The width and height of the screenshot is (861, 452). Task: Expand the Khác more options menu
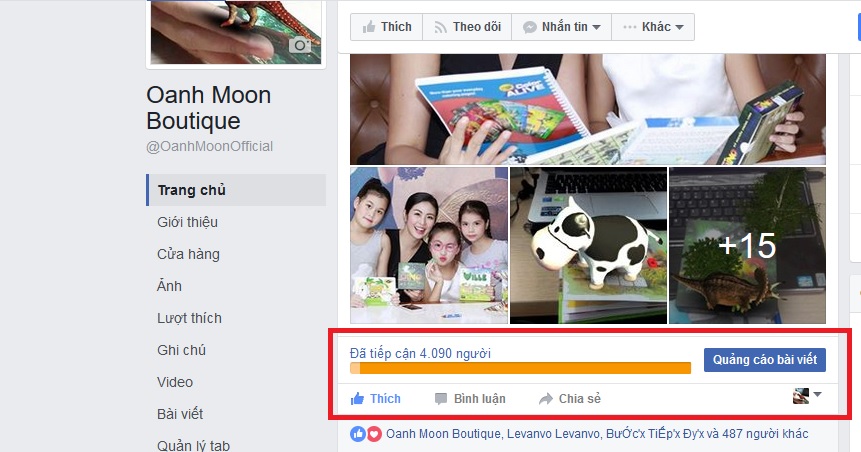pos(653,27)
